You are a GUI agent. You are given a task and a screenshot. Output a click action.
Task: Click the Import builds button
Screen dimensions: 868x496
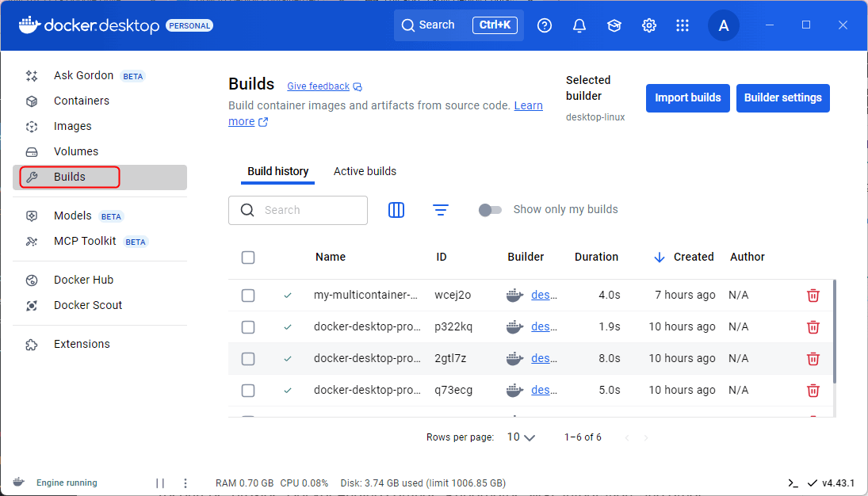click(x=687, y=98)
